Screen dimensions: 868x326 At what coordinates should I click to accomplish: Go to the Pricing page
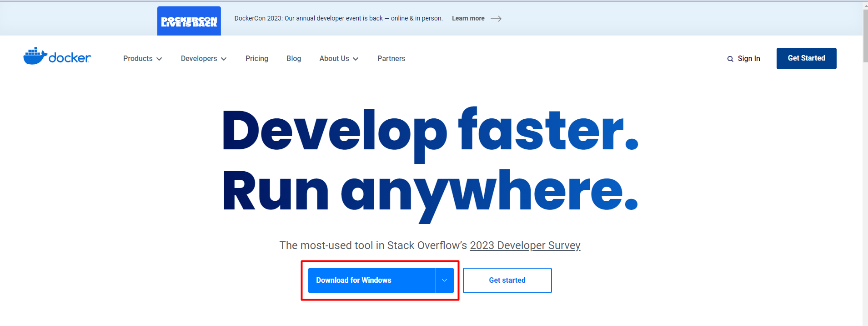[x=257, y=58]
